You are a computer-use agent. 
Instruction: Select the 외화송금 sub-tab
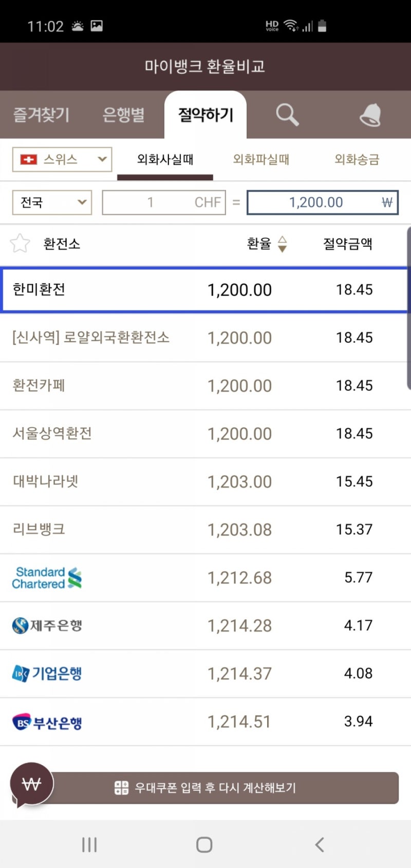357,159
